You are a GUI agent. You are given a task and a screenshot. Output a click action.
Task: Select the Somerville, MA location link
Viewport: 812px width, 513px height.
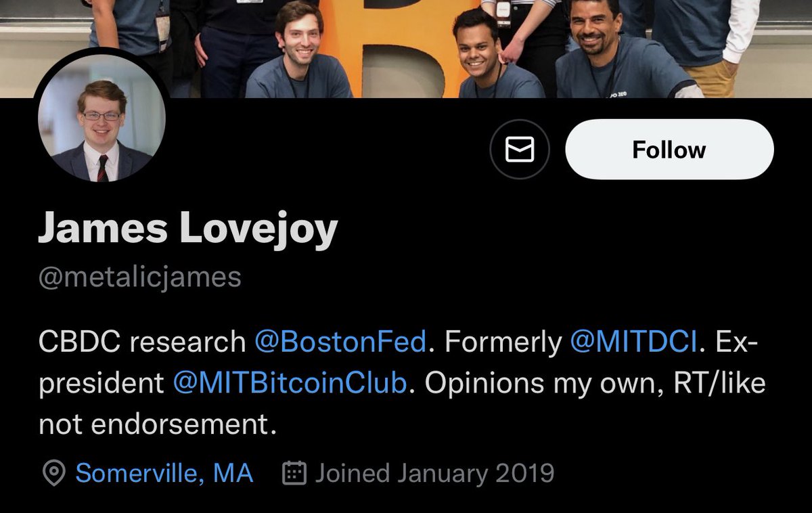pos(164,473)
